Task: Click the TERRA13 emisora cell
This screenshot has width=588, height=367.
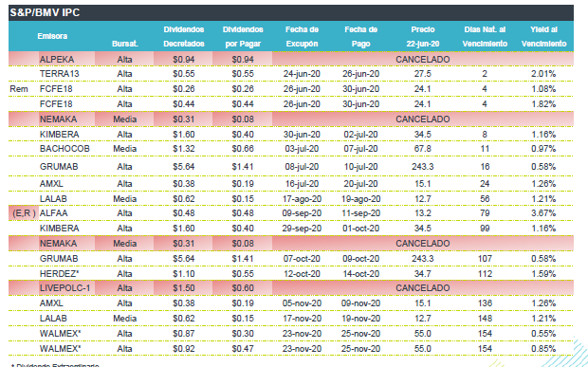Action: tap(59, 74)
